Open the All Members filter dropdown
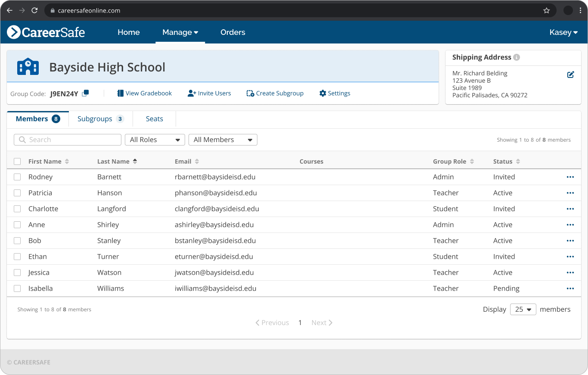This screenshot has height=375, width=588. click(223, 139)
